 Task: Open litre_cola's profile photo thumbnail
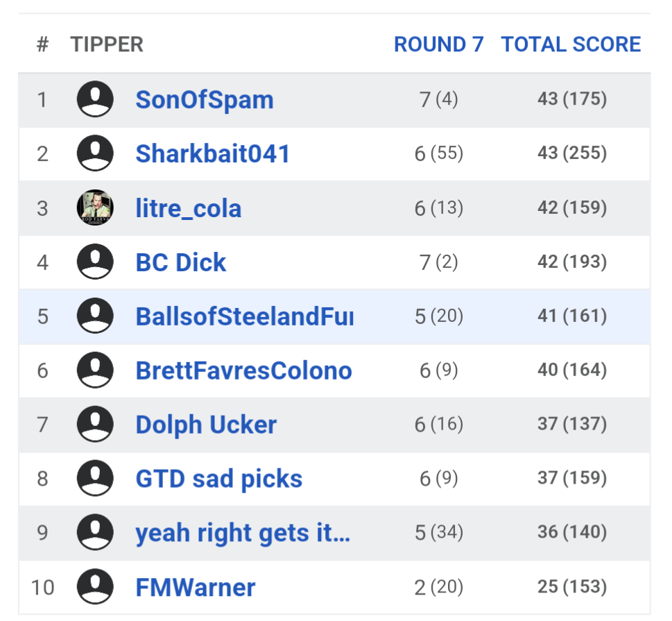95,207
